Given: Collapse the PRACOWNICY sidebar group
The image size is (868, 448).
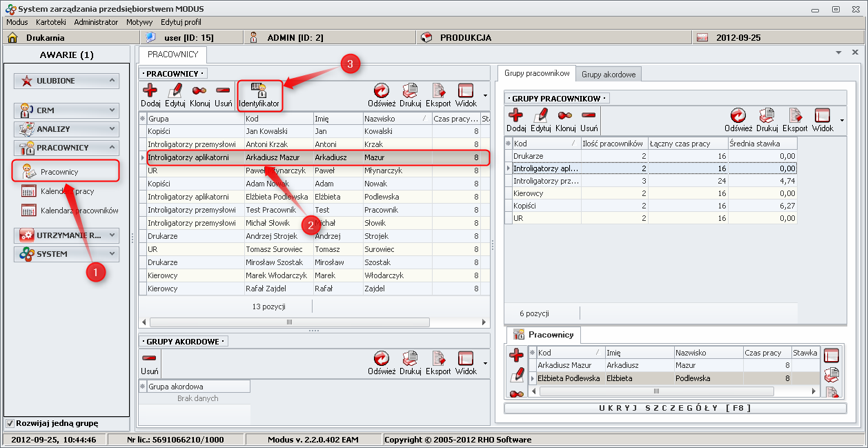Looking at the screenshot, I should click(x=66, y=148).
